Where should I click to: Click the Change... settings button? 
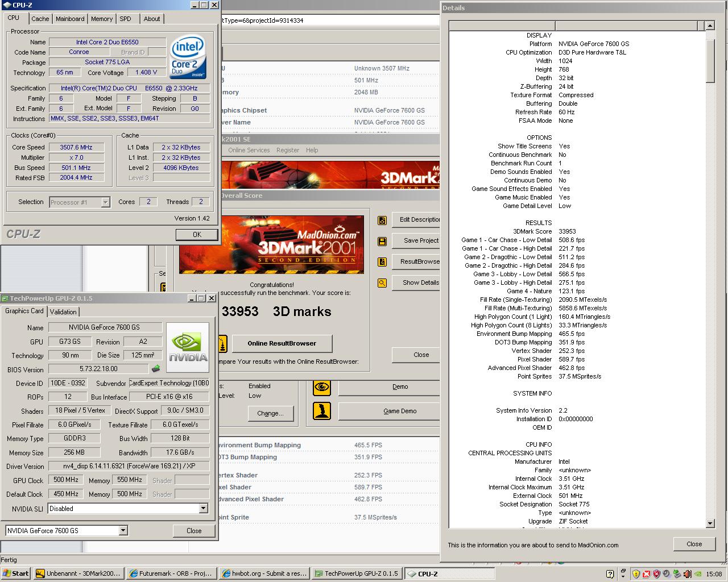(x=270, y=413)
